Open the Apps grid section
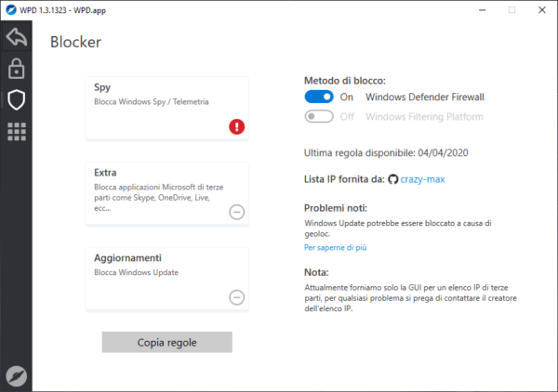The height and width of the screenshot is (392, 558). coord(17,132)
